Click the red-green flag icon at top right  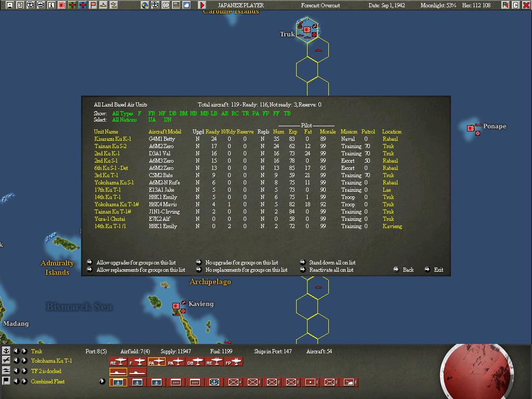tap(506, 5)
